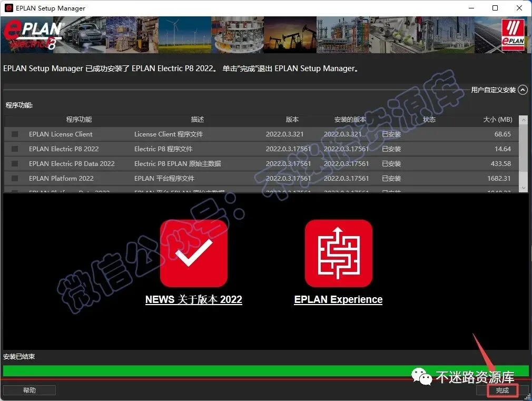The height and width of the screenshot is (401, 532).
Task: Click the 完成 button to finish
Action: click(x=502, y=390)
